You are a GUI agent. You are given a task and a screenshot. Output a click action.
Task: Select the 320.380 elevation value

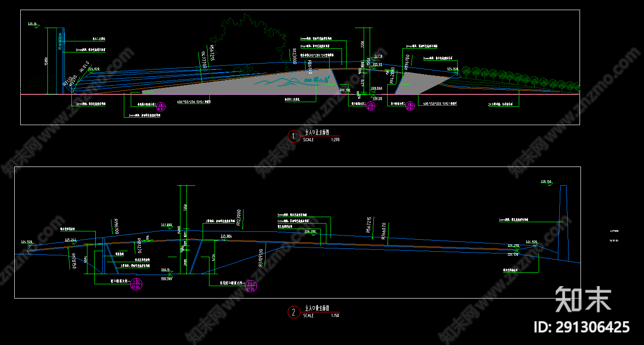[166, 279]
